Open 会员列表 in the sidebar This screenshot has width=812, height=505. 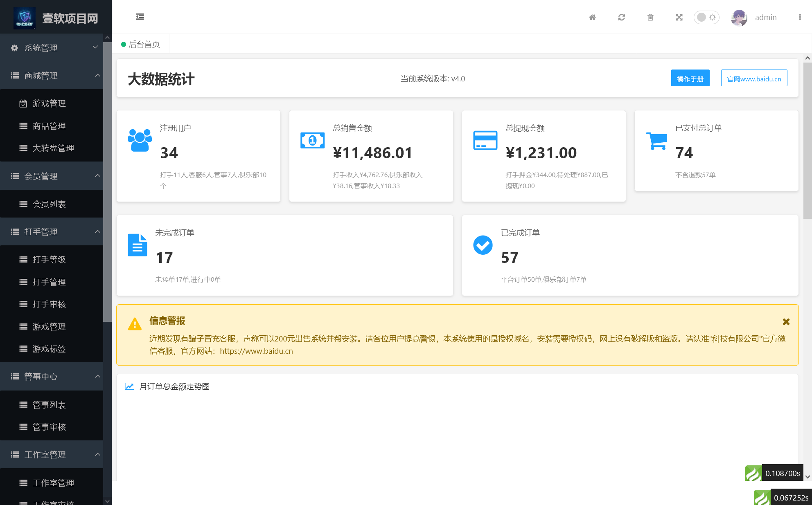[49, 204]
